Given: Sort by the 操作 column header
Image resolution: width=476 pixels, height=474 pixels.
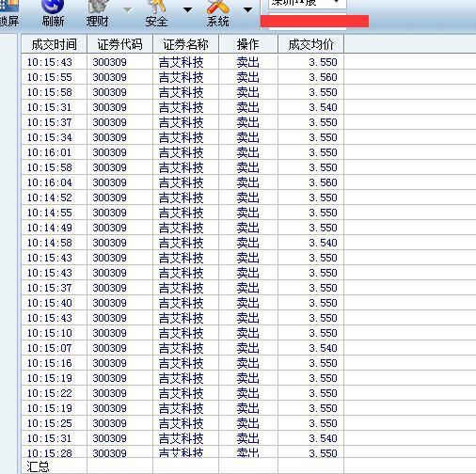Looking at the screenshot, I should click(x=248, y=44).
